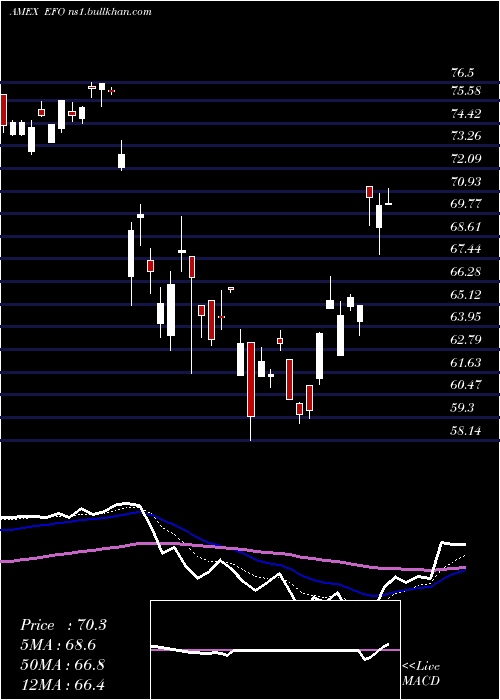Select the 67.44 price axis label
The image size is (500, 700).
pyautogui.click(x=466, y=249)
